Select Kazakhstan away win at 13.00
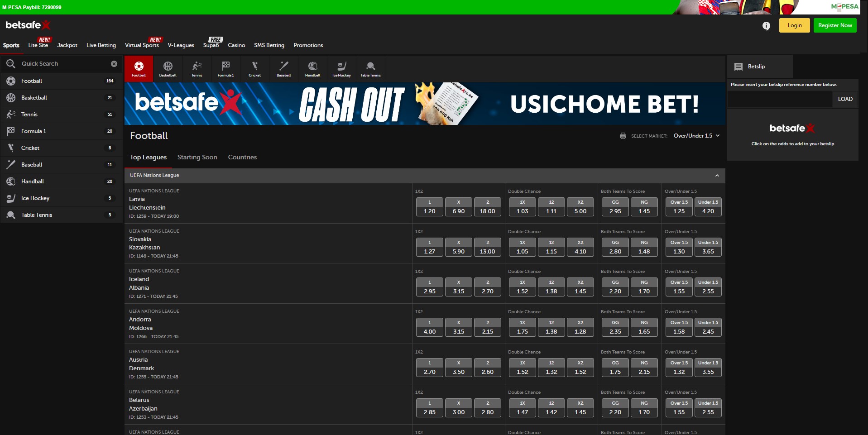 [x=488, y=247]
